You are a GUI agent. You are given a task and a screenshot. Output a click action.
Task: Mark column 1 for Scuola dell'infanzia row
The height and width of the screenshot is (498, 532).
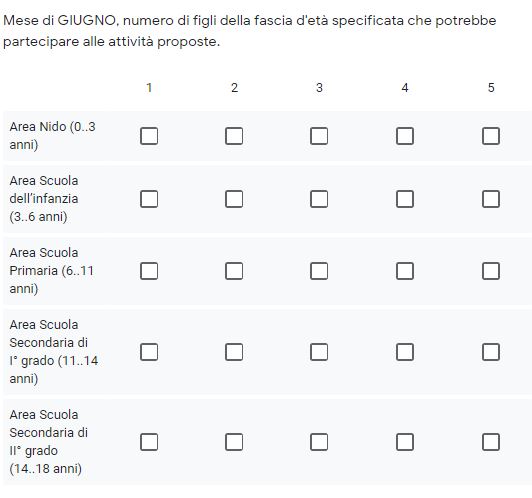(x=149, y=199)
